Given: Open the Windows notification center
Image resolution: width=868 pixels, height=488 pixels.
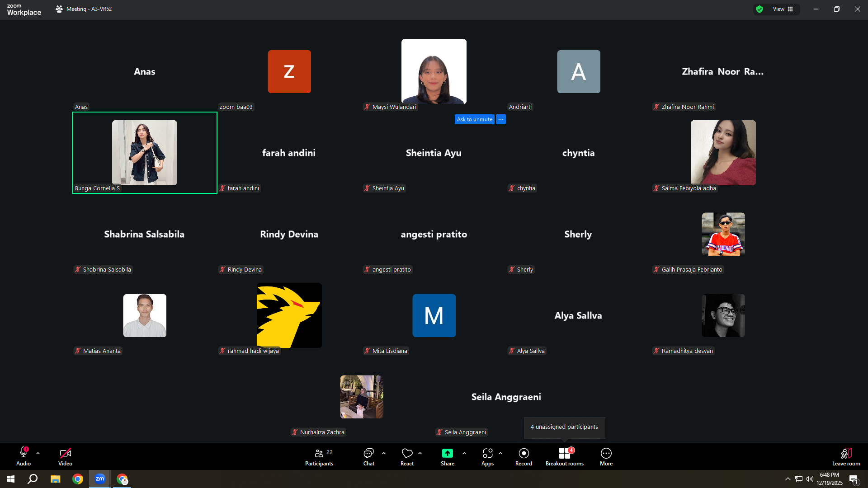Looking at the screenshot, I should 854,479.
